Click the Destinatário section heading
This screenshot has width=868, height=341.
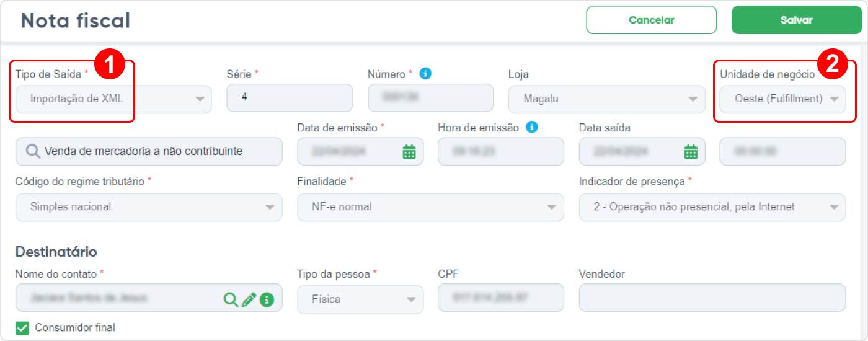[56, 252]
